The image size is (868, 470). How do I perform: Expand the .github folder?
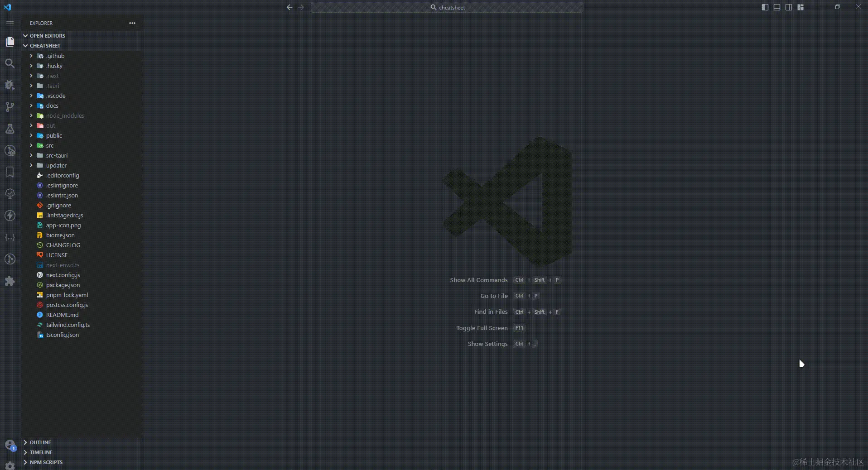pyautogui.click(x=82, y=56)
